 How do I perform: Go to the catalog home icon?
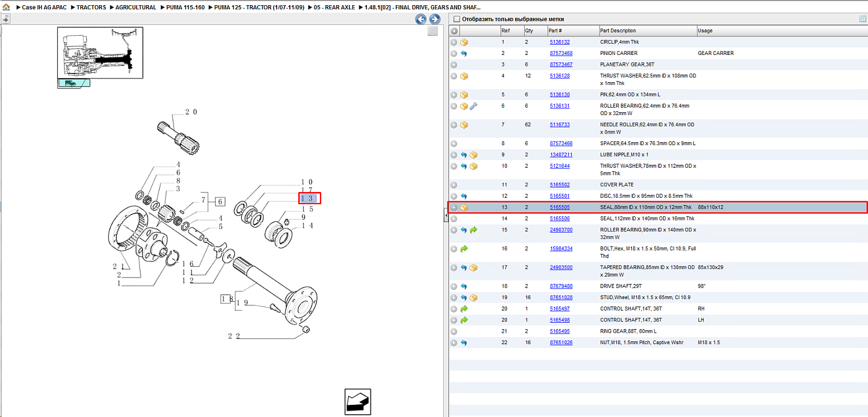coord(6,8)
